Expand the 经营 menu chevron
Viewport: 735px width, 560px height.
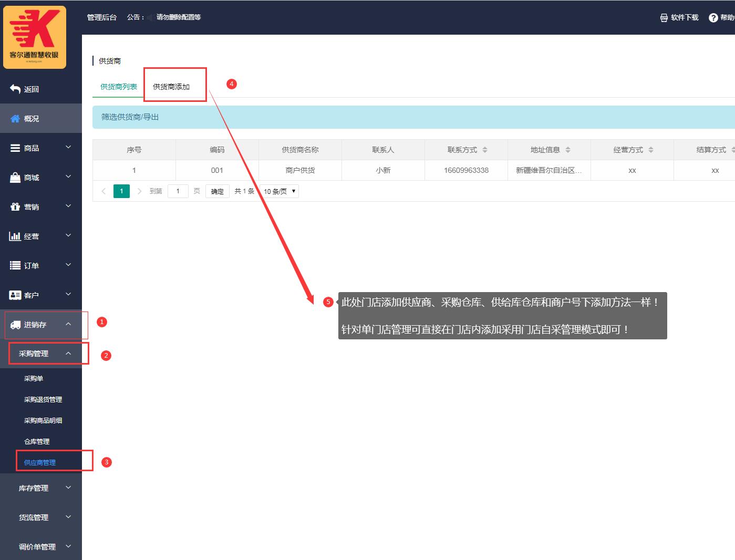[x=68, y=236]
